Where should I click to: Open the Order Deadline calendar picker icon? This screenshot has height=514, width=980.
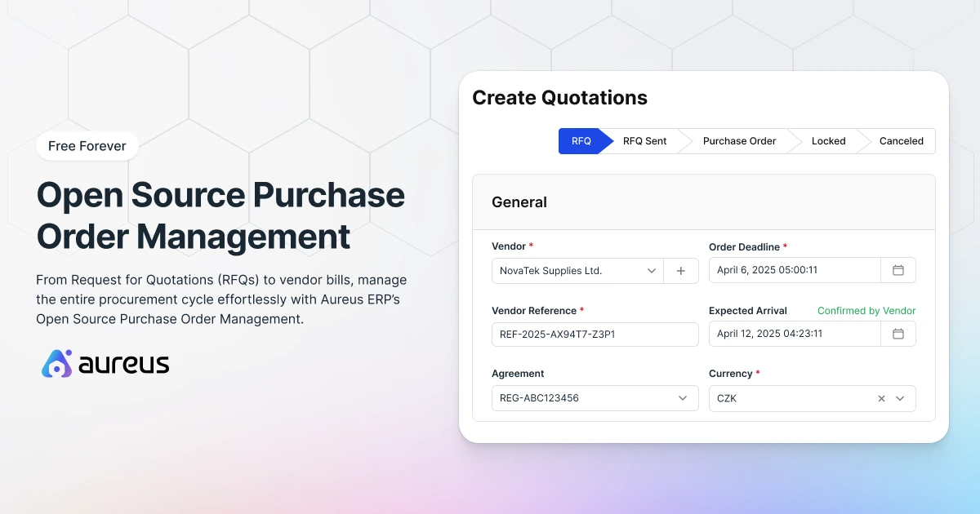[898, 270]
